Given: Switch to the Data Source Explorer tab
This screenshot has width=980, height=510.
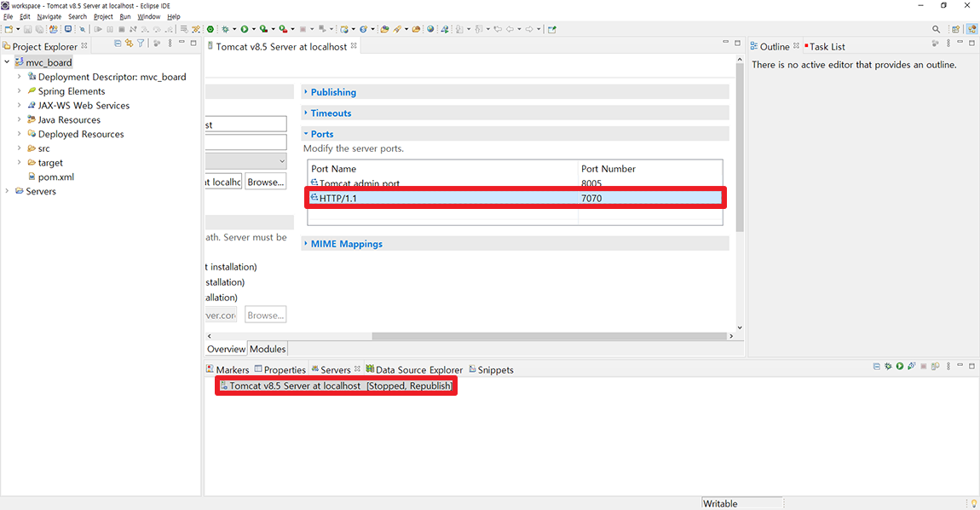Looking at the screenshot, I should [414, 370].
